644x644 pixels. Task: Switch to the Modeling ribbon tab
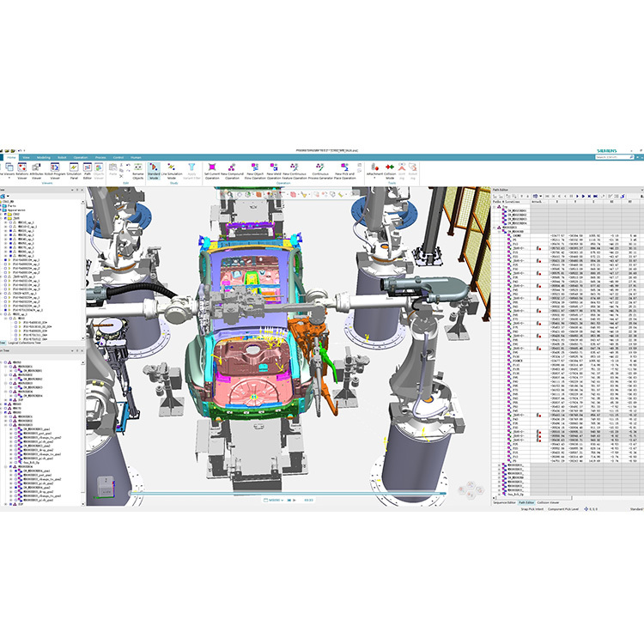(x=44, y=158)
